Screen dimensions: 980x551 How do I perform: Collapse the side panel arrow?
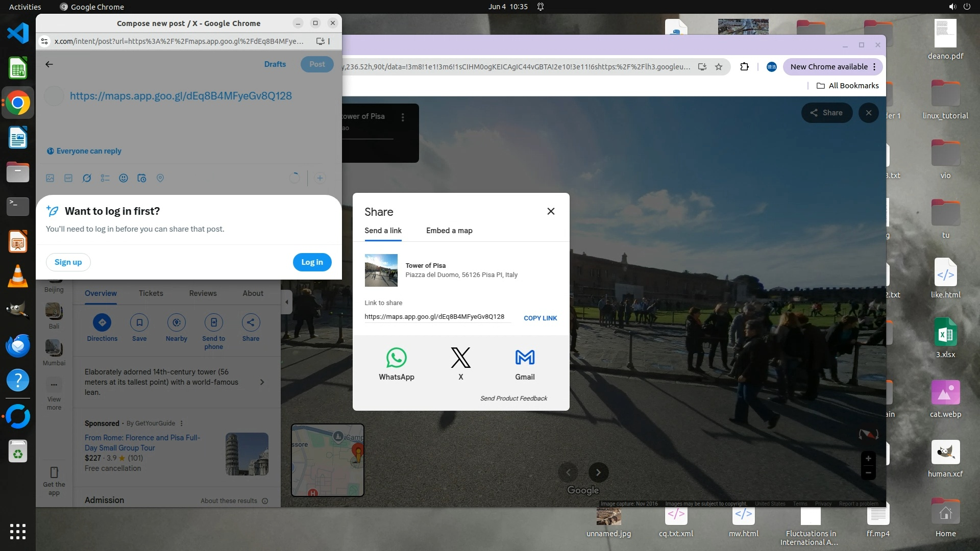(286, 302)
